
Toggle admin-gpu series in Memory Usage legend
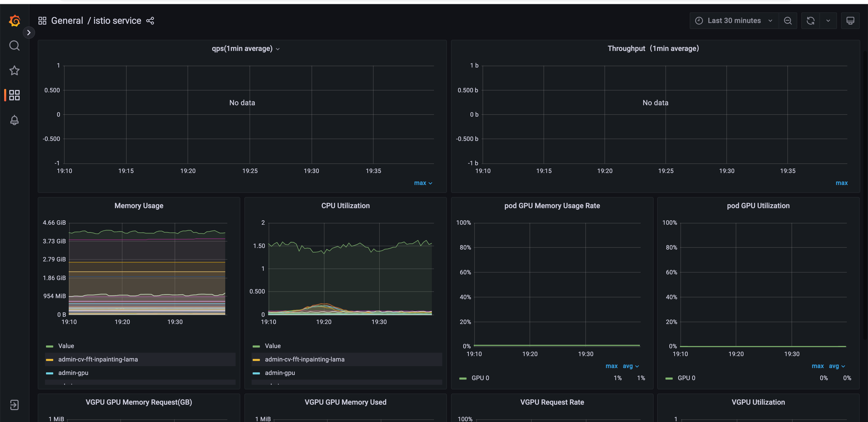73,373
